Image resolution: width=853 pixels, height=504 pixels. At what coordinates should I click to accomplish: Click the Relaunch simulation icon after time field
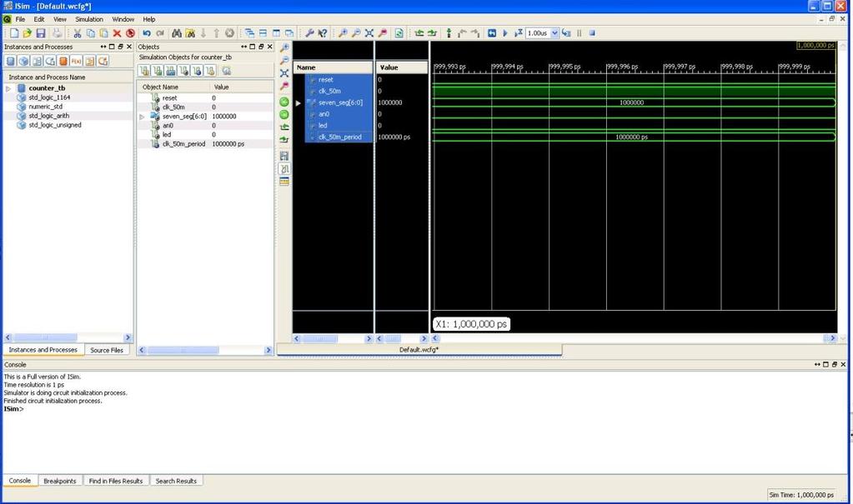566,33
